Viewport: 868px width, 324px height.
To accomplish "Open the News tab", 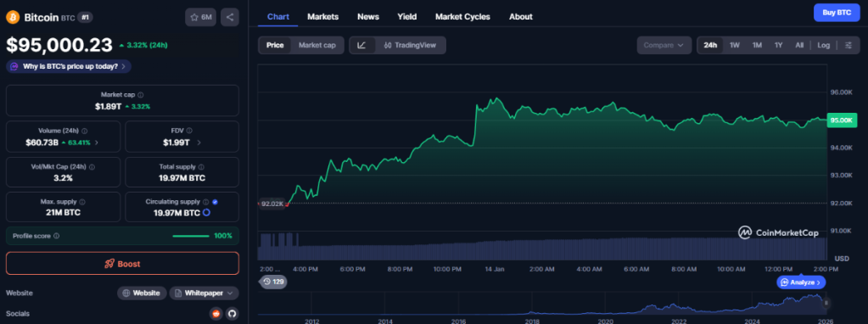I will (368, 17).
